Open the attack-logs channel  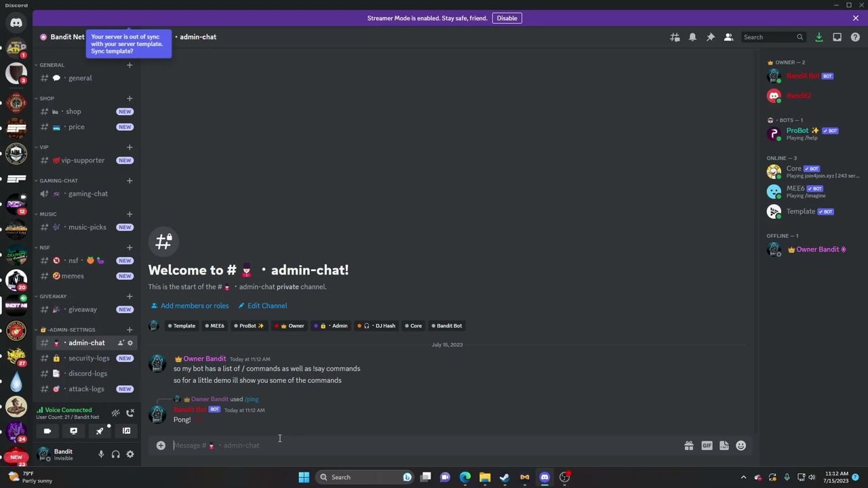87,389
